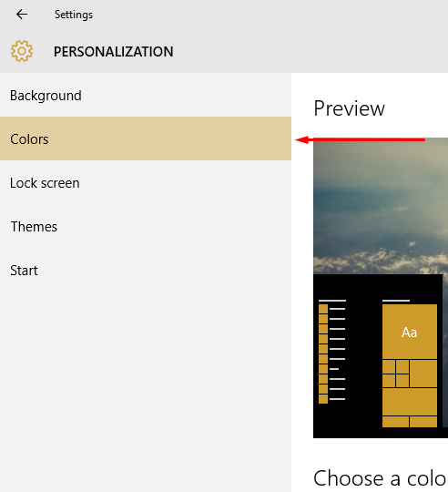Go back using the arrow icon

22,14
